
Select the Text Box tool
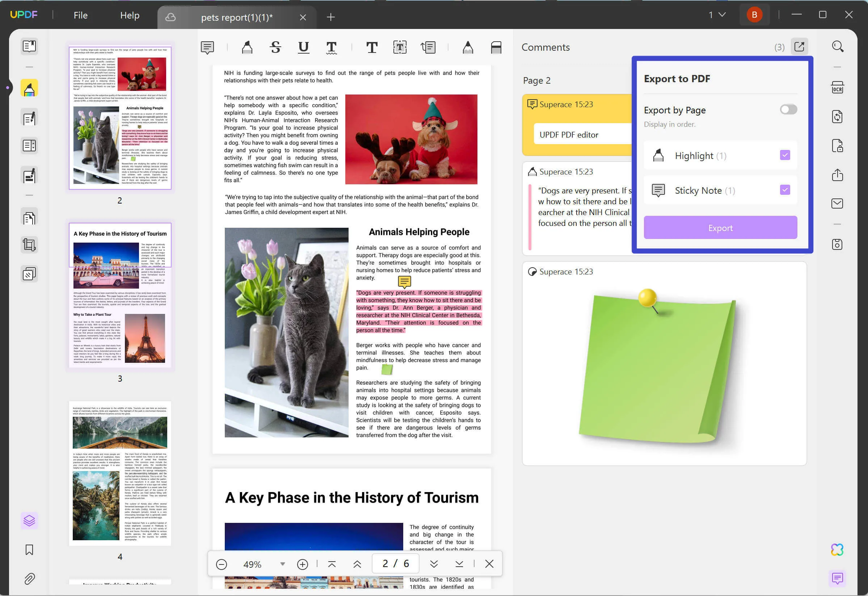coord(400,47)
